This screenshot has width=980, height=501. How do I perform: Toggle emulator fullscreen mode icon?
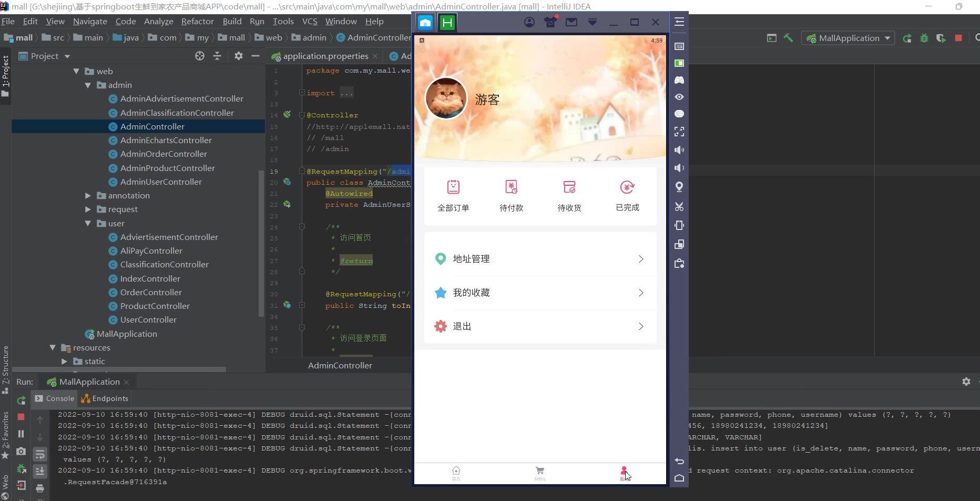[679, 132]
